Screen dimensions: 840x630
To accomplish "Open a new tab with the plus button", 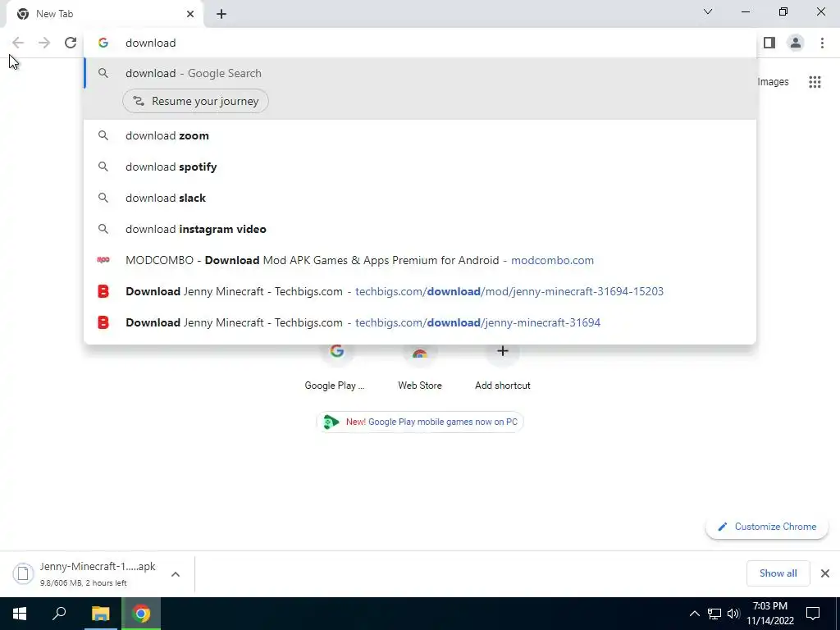I will point(221,14).
